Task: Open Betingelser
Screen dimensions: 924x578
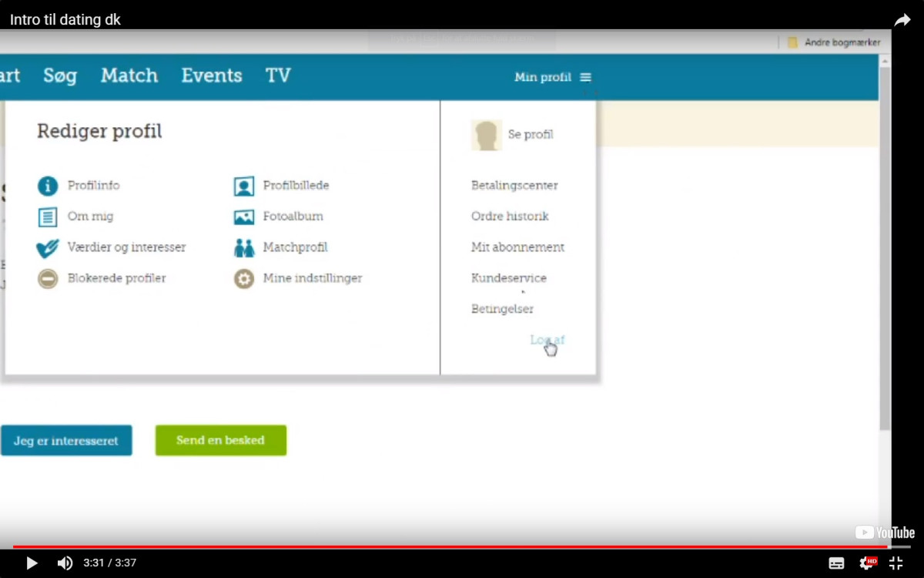Action: pos(502,309)
